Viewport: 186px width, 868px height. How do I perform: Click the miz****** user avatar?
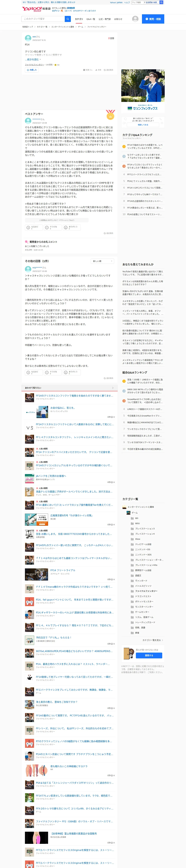(x=28, y=269)
